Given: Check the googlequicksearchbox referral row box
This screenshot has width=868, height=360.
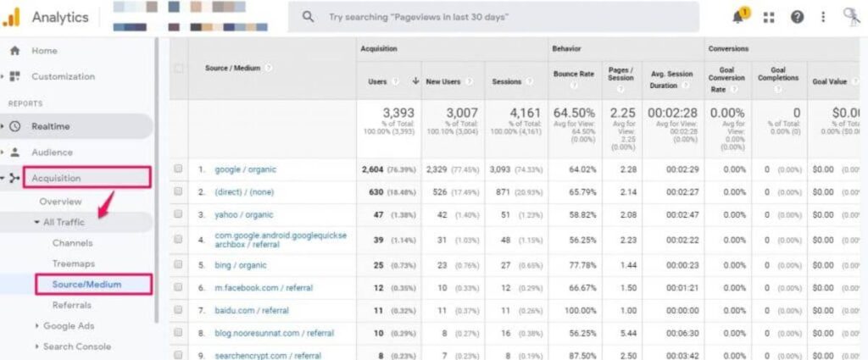Looking at the screenshot, I should pos(178,239).
